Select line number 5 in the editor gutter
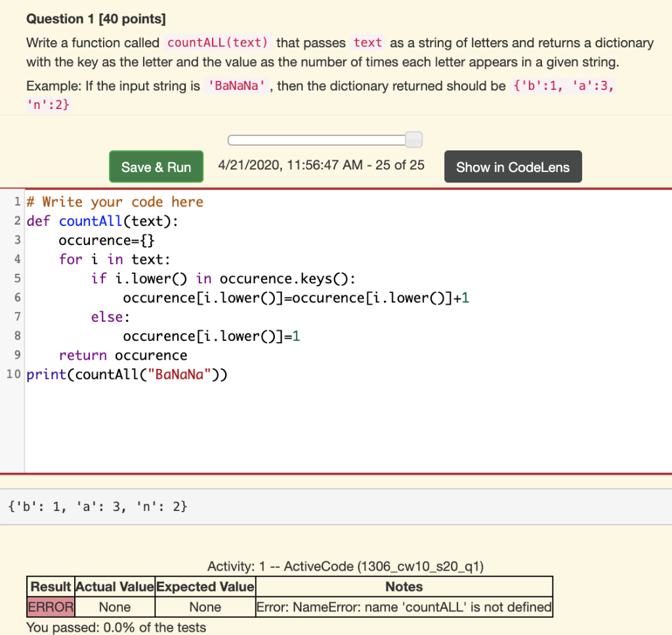Screen dimensions: 672x635 [x=16, y=278]
